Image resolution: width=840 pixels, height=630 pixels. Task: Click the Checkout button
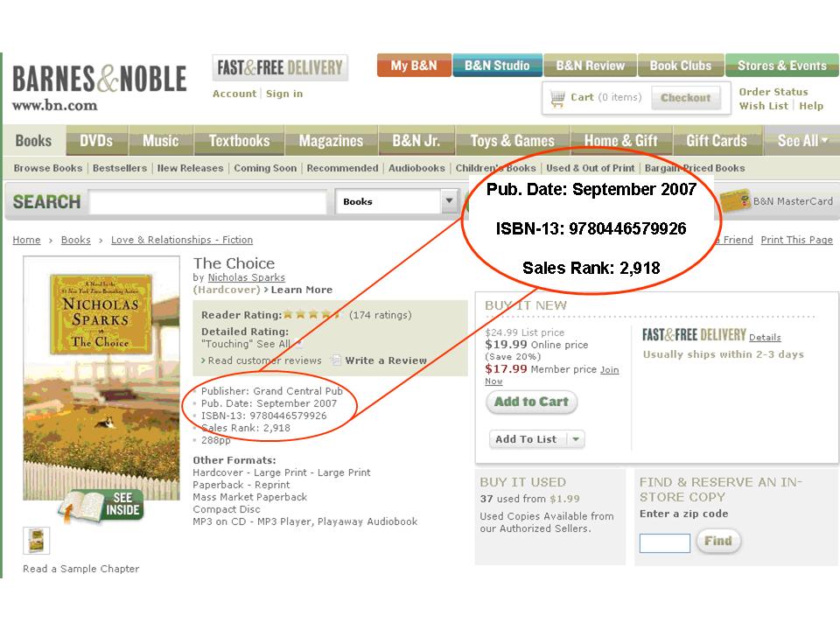coord(686,98)
